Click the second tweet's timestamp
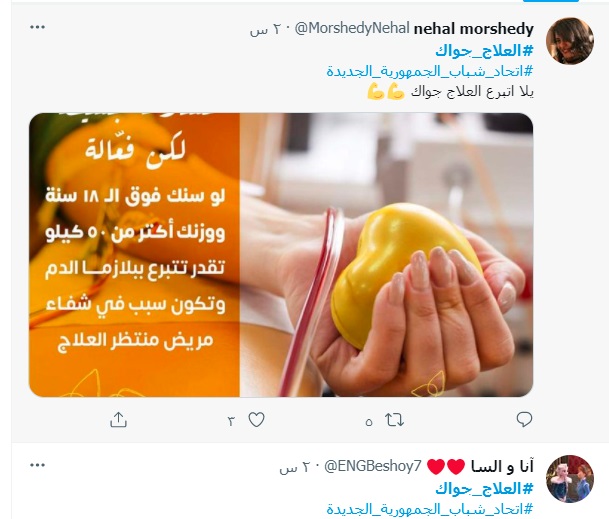Viewport: 609px width, 519px height. [294, 467]
